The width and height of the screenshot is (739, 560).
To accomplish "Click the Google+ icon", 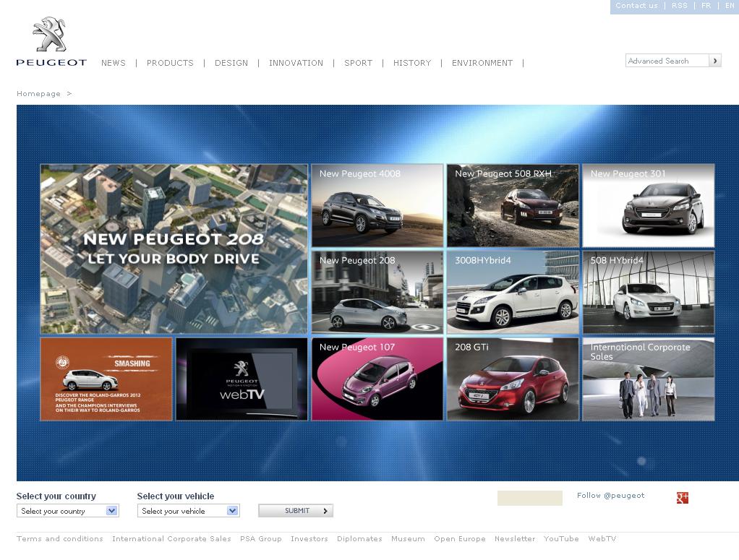I will pos(682,497).
